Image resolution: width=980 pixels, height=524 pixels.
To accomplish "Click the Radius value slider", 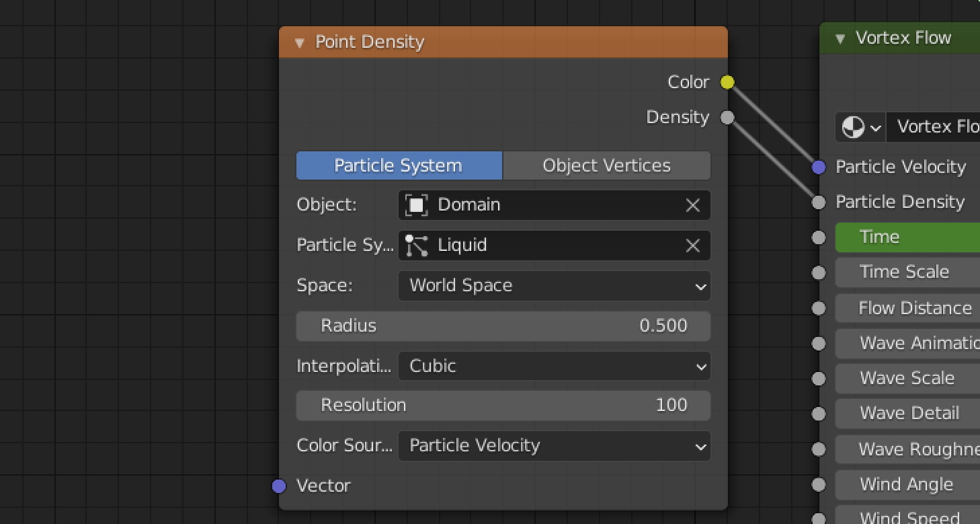I will 503,326.
